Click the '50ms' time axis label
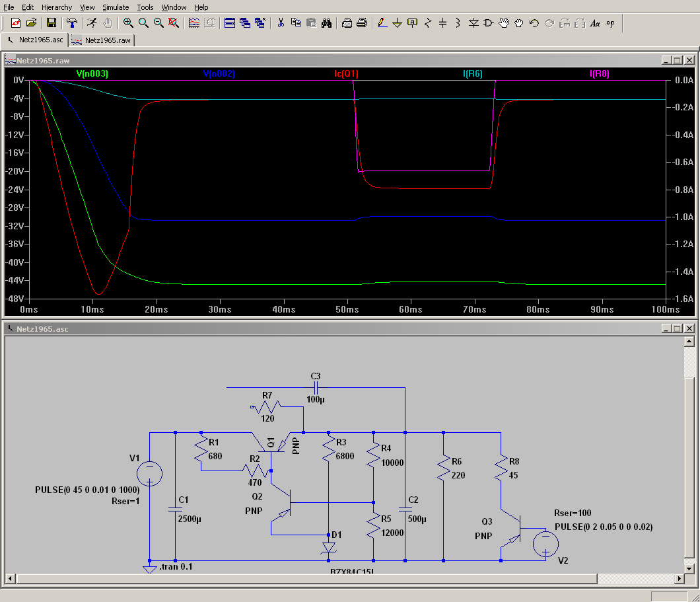This screenshot has width=700, height=602. tap(347, 309)
